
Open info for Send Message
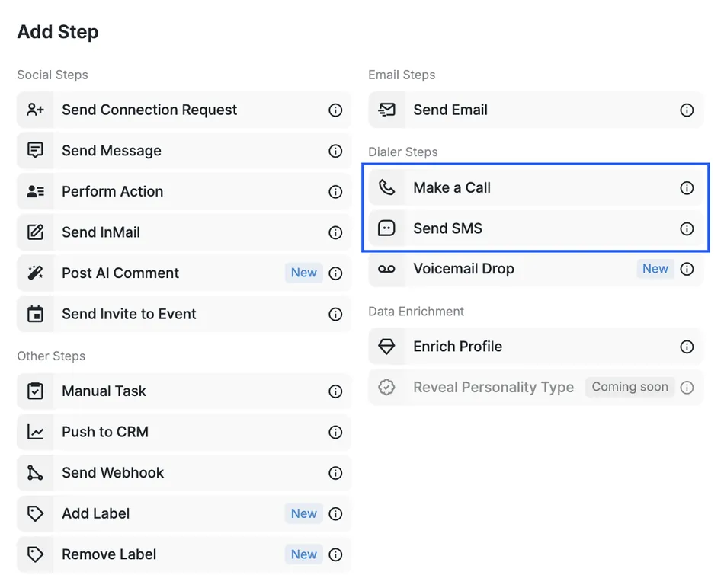coord(335,151)
